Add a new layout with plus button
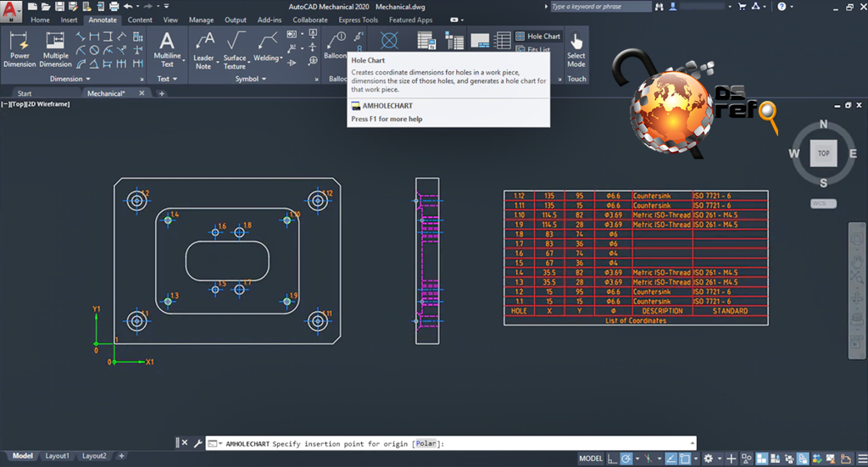The image size is (868, 467). coord(121,456)
